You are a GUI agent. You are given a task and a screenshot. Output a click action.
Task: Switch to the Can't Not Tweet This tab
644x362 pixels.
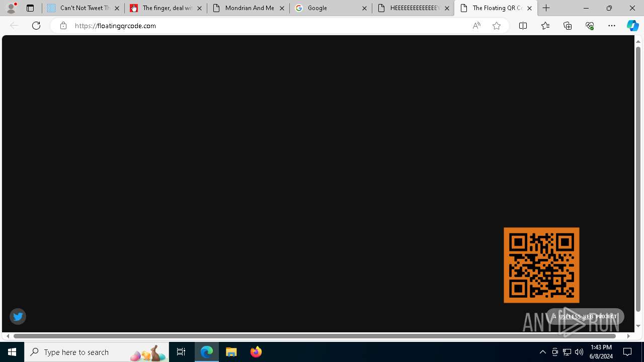84,8
